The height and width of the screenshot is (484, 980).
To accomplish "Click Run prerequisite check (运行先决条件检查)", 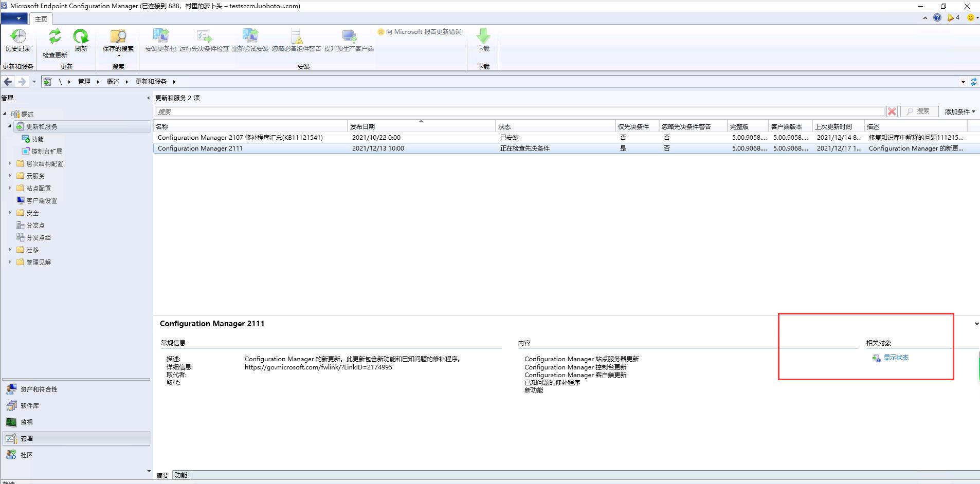I will coord(204,40).
